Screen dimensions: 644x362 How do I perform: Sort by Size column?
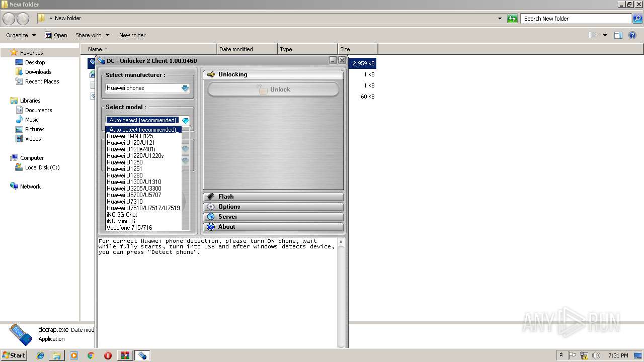(x=358, y=49)
